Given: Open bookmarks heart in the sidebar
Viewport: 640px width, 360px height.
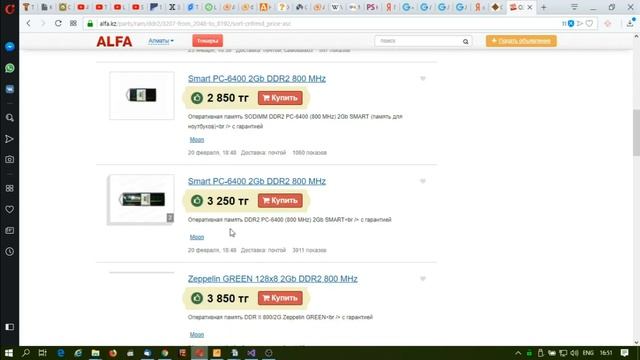Looking at the screenshot, I should 10,209.
